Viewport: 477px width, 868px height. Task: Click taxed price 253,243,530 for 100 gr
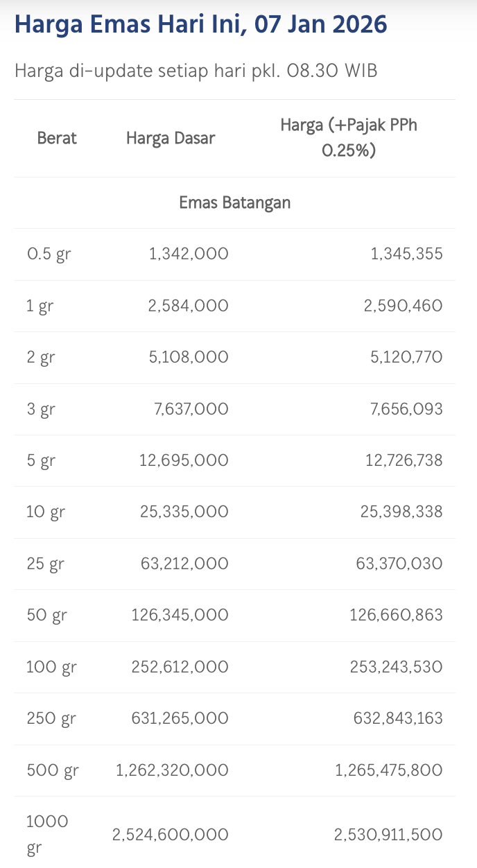397,667
